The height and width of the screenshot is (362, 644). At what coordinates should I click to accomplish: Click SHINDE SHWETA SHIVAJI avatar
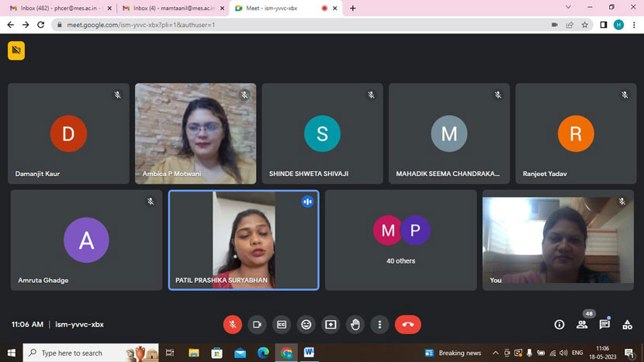[323, 134]
